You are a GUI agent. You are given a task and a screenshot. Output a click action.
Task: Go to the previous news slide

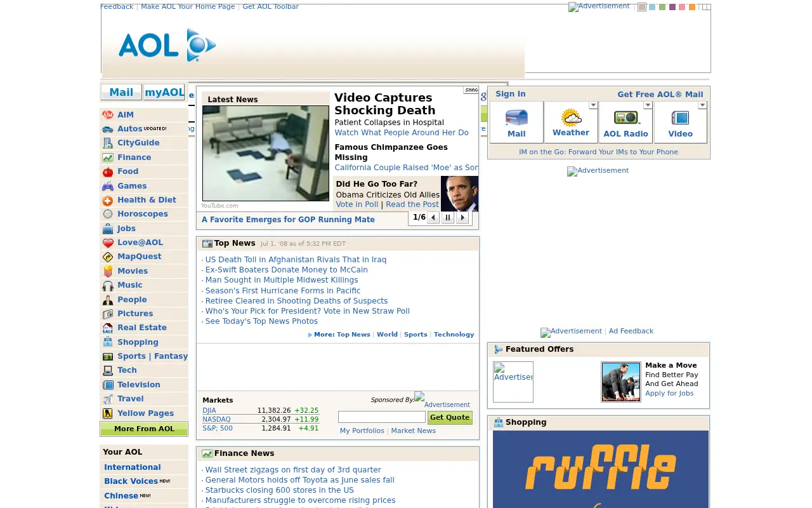pos(433,218)
